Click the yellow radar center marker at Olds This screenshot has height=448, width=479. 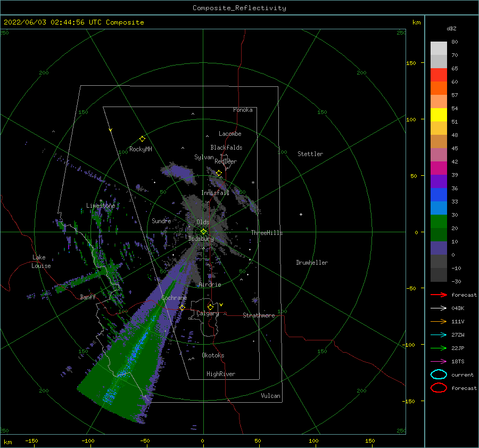click(203, 232)
